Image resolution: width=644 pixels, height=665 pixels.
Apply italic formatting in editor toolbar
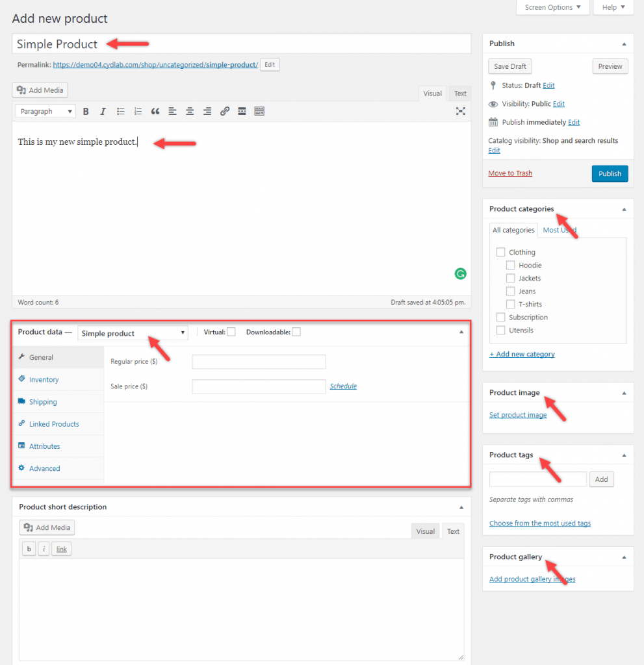click(103, 112)
